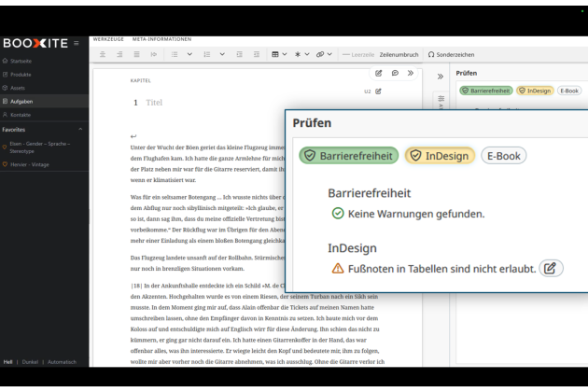Click the asterisk footnote icon
The width and height of the screenshot is (588, 392).
click(x=298, y=54)
